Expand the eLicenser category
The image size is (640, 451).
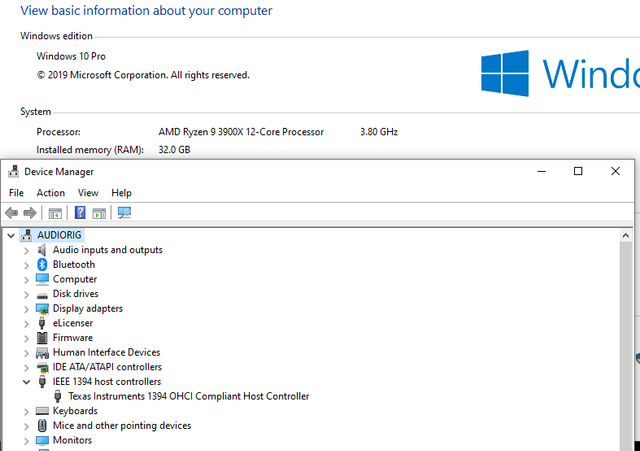pos(27,324)
